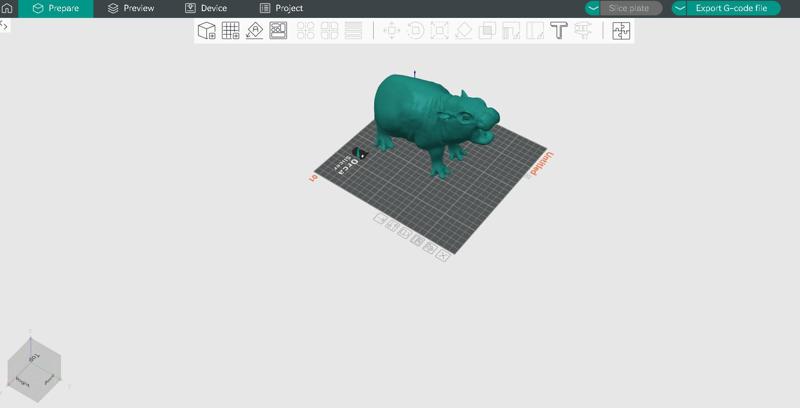800x408 pixels.
Task: Open the Preview tab
Action: pyautogui.click(x=131, y=9)
